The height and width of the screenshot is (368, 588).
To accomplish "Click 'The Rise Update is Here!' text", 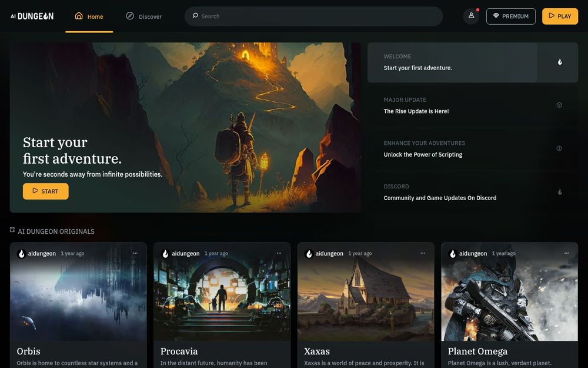I will (416, 111).
